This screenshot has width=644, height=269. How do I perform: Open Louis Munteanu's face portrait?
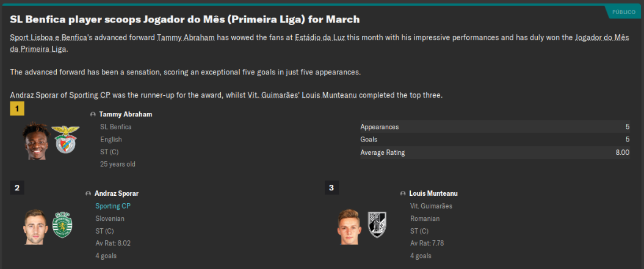(350, 226)
